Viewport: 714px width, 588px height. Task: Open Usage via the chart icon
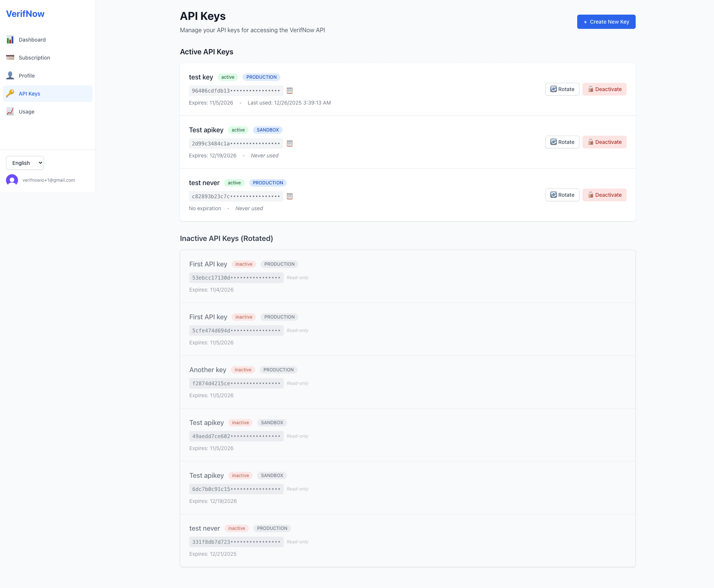pyautogui.click(x=10, y=111)
